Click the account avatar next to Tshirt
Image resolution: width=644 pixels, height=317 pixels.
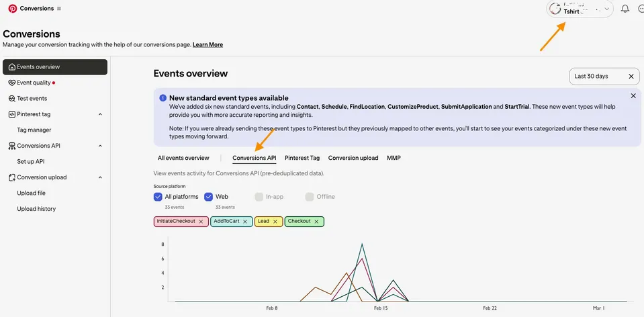555,9
